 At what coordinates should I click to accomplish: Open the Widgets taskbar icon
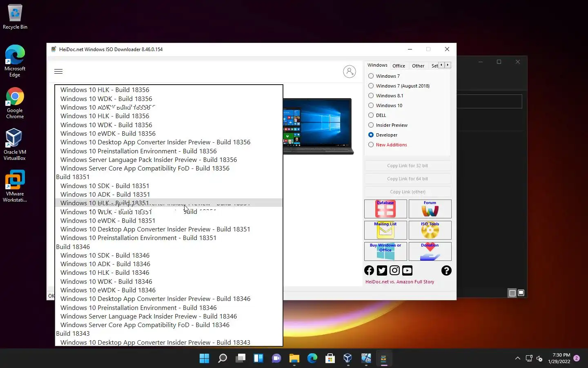click(258, 359)
